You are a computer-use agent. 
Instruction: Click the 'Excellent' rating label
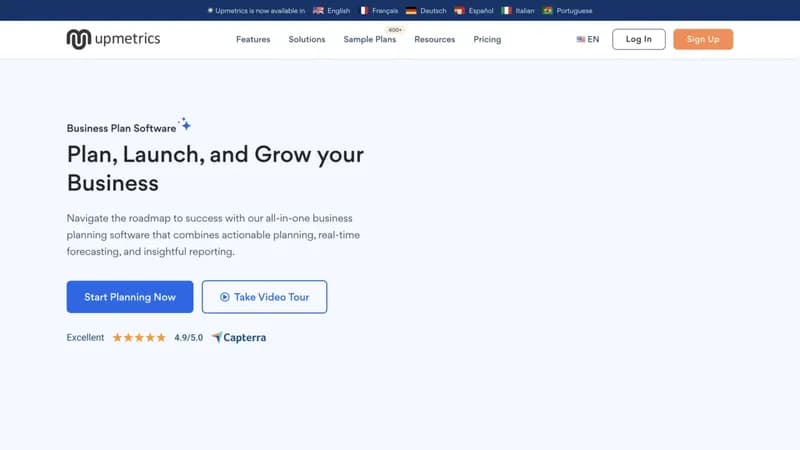click(x=85, y=337)
